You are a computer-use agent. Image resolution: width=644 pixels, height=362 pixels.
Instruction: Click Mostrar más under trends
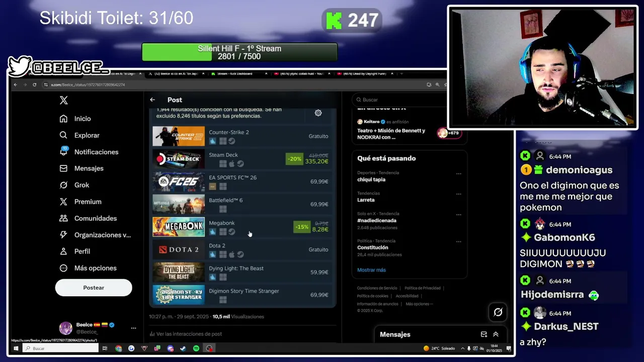coord(371,270)
